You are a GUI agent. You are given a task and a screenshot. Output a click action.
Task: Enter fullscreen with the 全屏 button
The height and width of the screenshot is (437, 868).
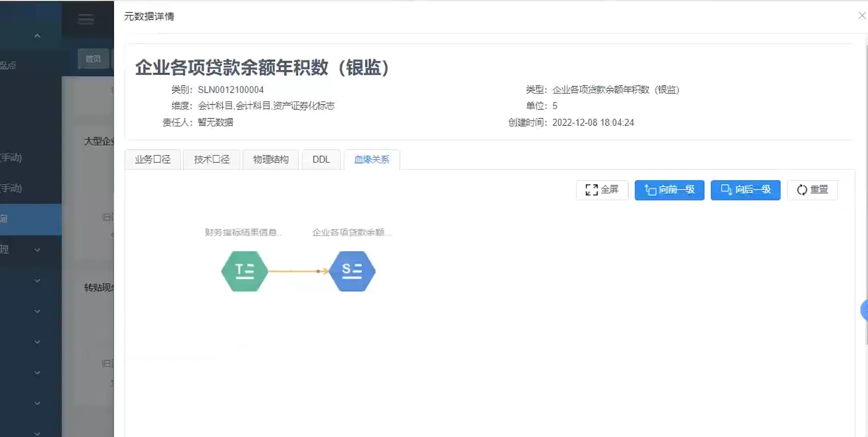(602, 190)
